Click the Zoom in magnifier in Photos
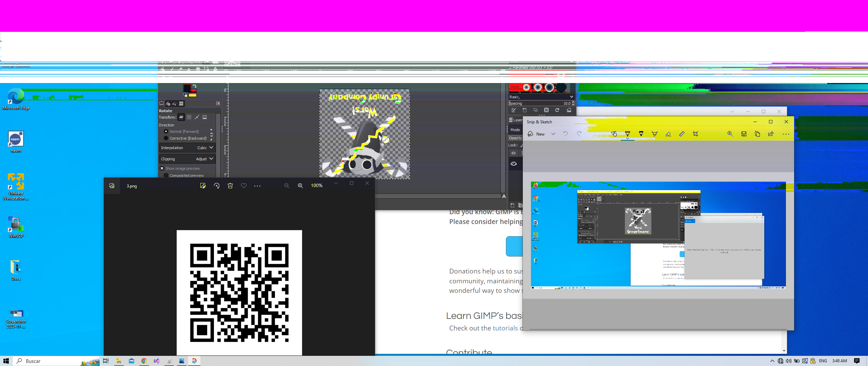868x366 pixels. pos(300,186)
